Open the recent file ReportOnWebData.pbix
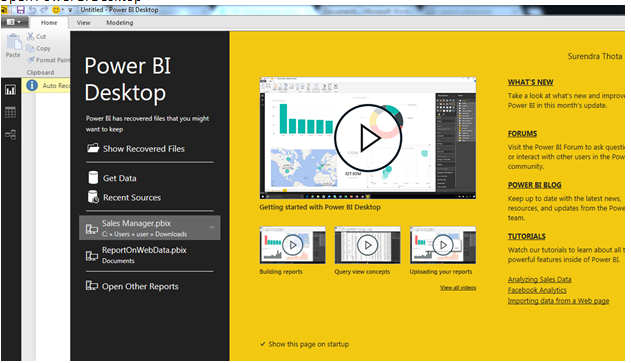Viewport: 631px width, 363px height. (x=149, y=255)
